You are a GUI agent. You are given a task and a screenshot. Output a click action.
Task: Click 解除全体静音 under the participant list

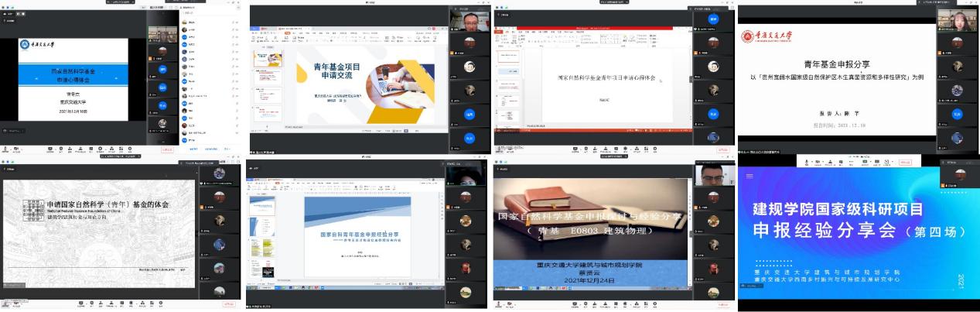(x=211, y=149)
